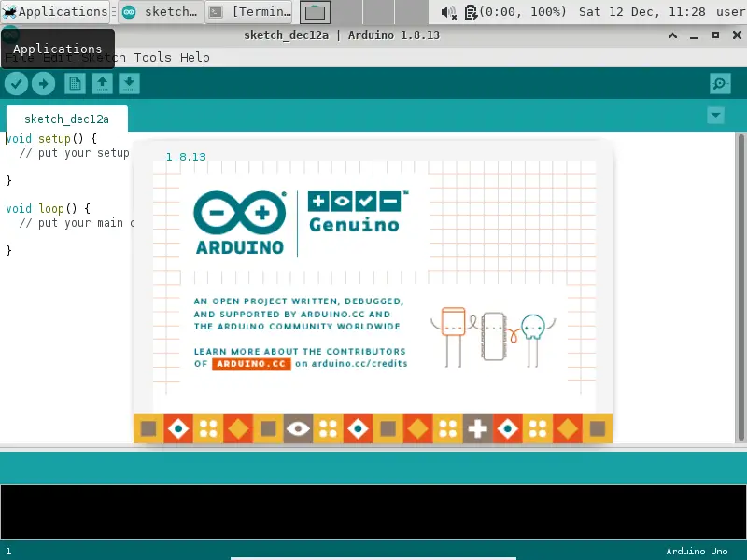Save the sketch with the down-arrow icon

(x=129, y=84)
